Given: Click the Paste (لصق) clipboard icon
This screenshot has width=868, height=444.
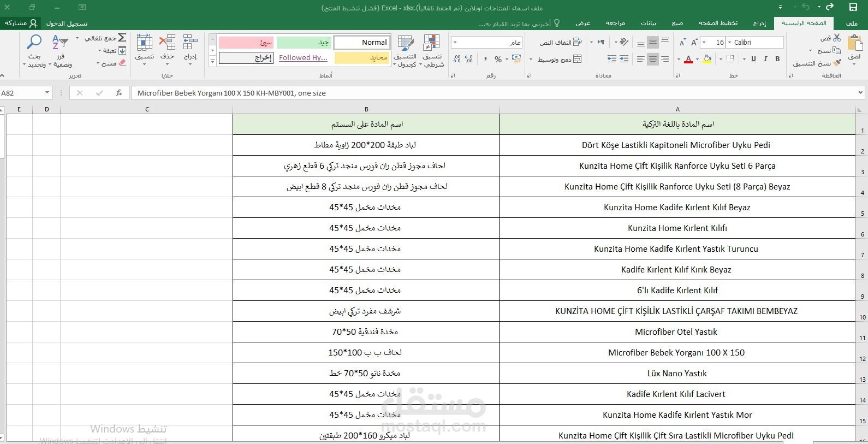Looking at the screenshot, I should (x=854, y=44).
